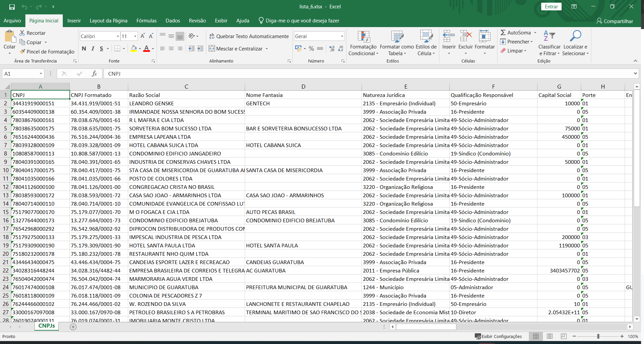This screenshot has width=644, height=344.
Task: Switch to the Dados ribbon tab
Action: 173,21
